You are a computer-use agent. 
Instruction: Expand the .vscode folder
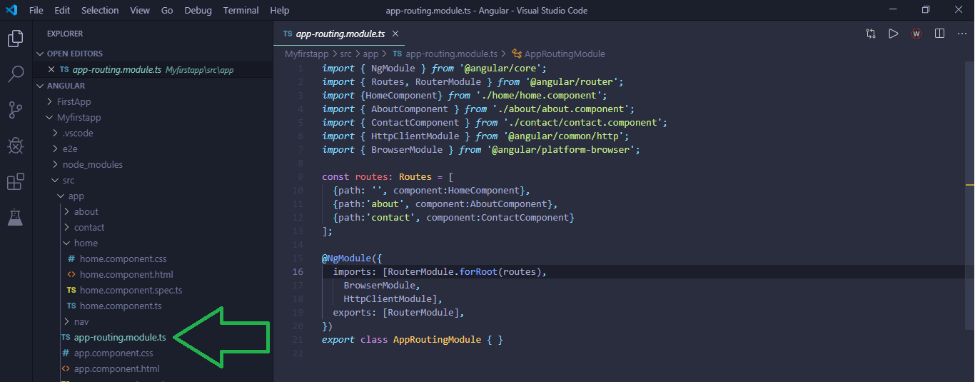pos(56,134)
